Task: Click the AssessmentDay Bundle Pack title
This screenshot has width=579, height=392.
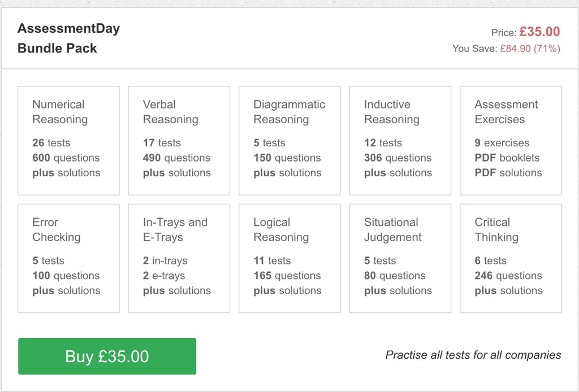Action: point(68,38)
